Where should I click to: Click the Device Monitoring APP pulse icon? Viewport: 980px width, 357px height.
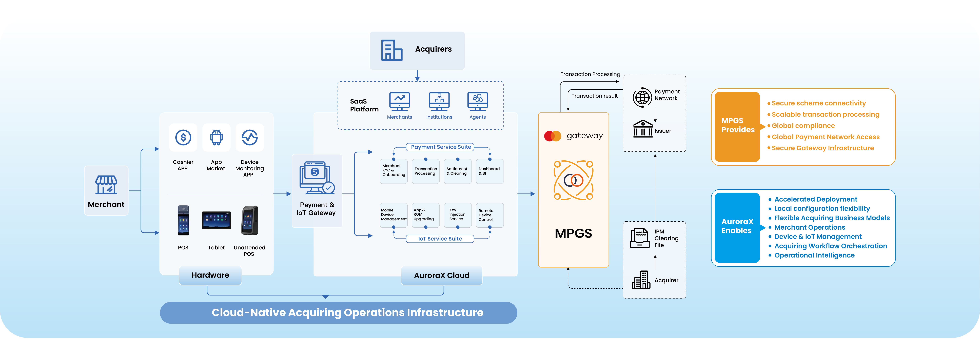(x=250, y=137)
